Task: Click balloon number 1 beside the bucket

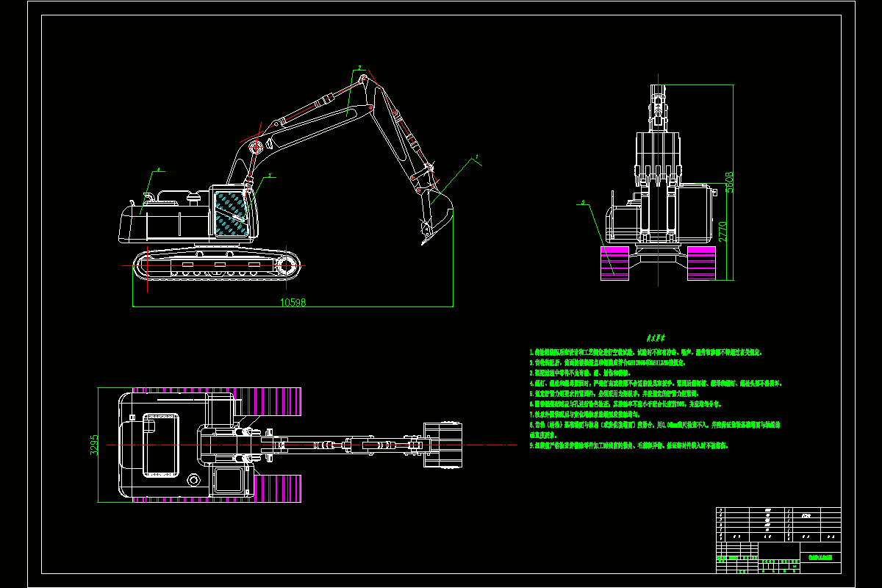Action: pos(477,156)
